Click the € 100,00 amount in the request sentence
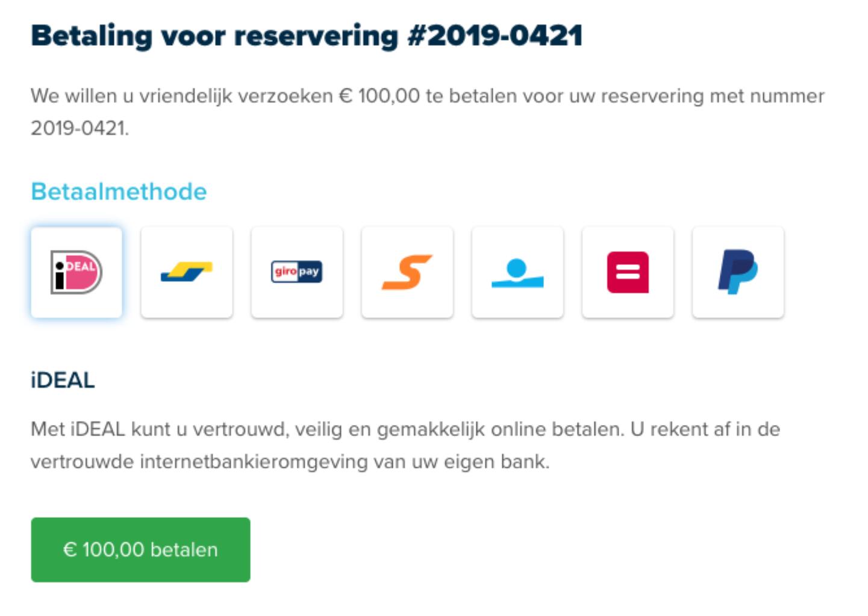Screen dimensions: 868x616 coord(379,96)
